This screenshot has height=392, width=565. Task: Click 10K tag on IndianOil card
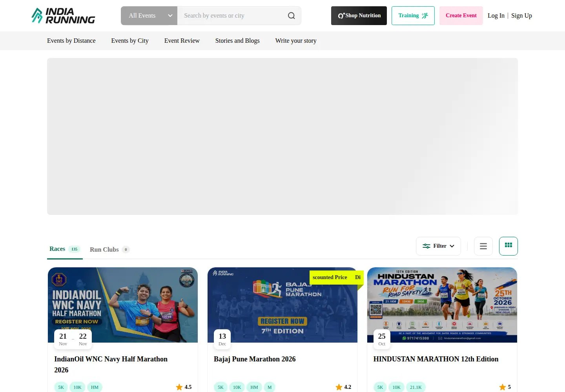77,387
